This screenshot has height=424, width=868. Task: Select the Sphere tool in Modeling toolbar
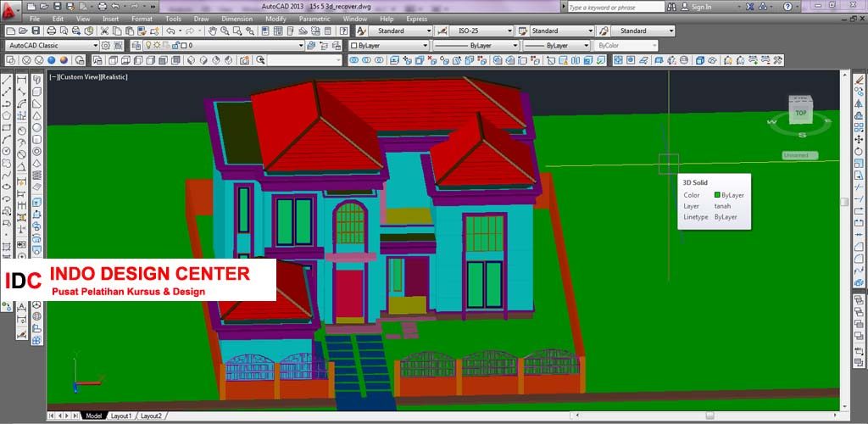coord(36,127)
